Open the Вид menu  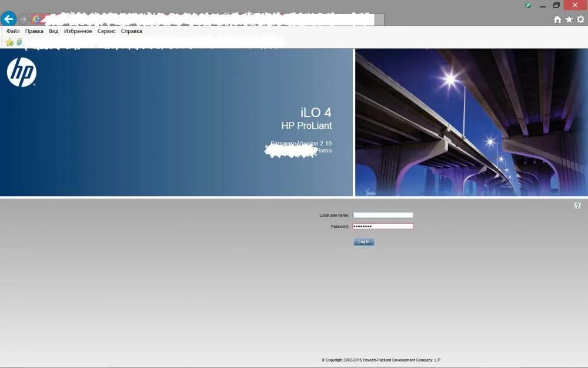point(54,31)
